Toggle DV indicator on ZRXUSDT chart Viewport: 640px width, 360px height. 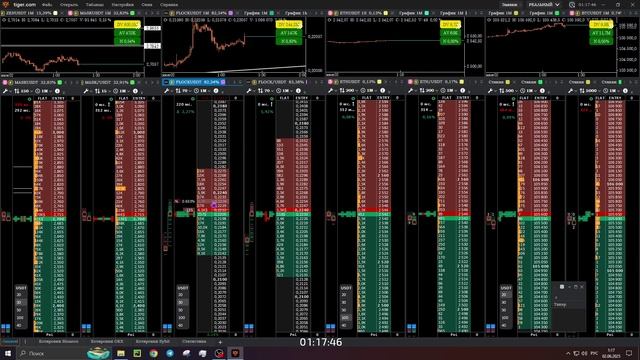127,25
